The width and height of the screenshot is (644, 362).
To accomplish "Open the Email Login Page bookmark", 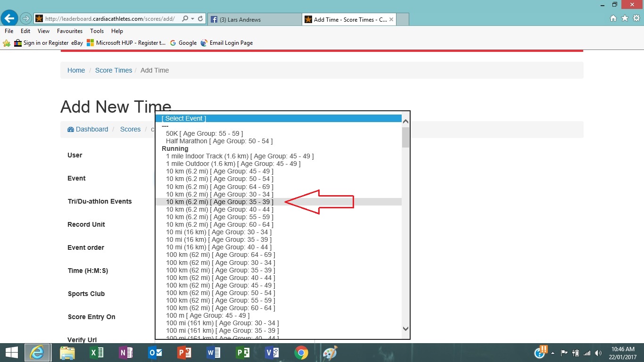I will point(226,43).
